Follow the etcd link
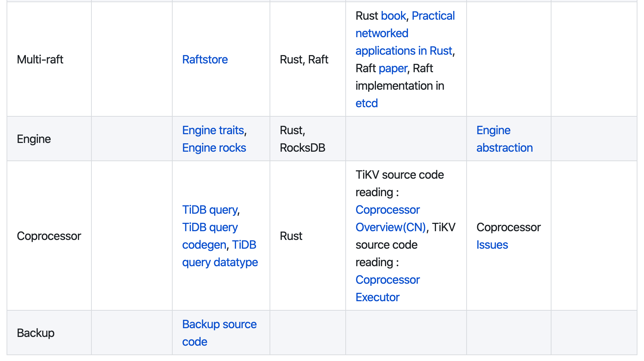644x361 pixels. point(366,103)
